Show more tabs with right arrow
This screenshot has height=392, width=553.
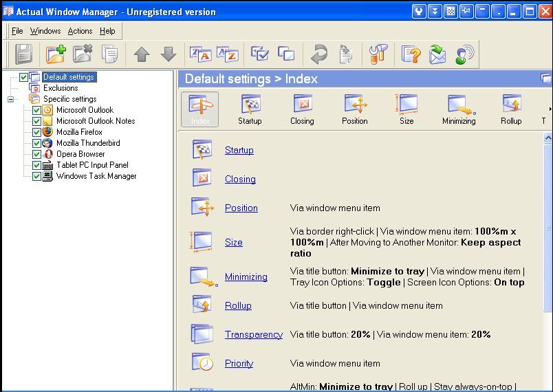coord(550,109)
